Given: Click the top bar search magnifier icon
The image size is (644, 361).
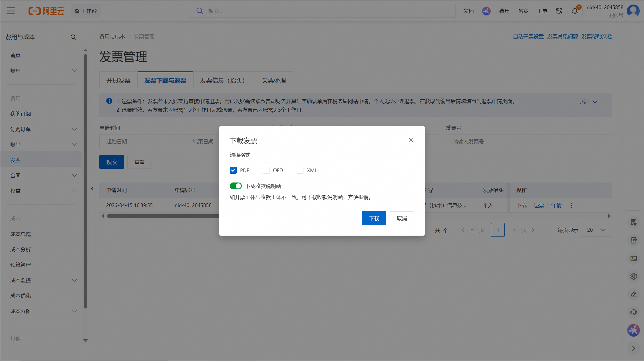Looking at the screenshot, I should coord(200,11).
